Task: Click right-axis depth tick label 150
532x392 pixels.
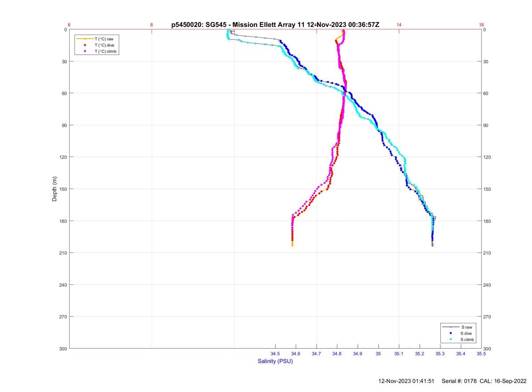Action: (x=488, y=189)
